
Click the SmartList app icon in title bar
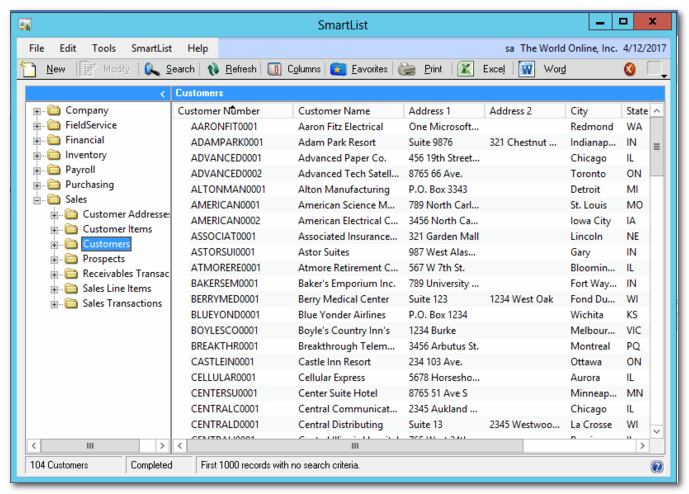(25, 25)
